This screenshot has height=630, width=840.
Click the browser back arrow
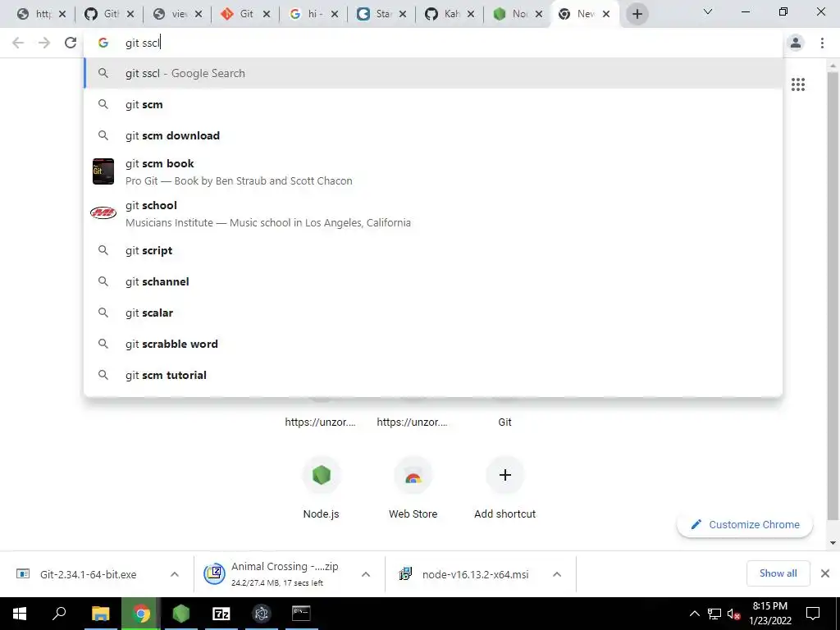pyautogui.click(x=18, y=43)
